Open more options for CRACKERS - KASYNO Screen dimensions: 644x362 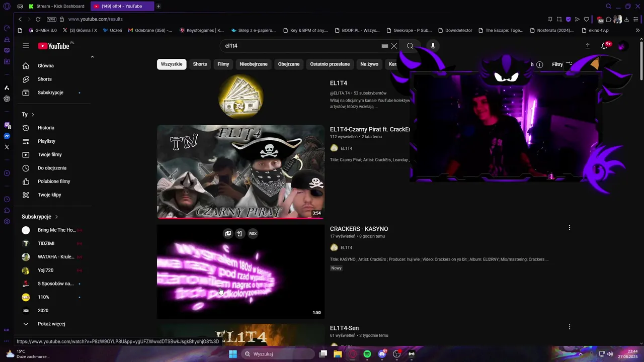point(569,228)
